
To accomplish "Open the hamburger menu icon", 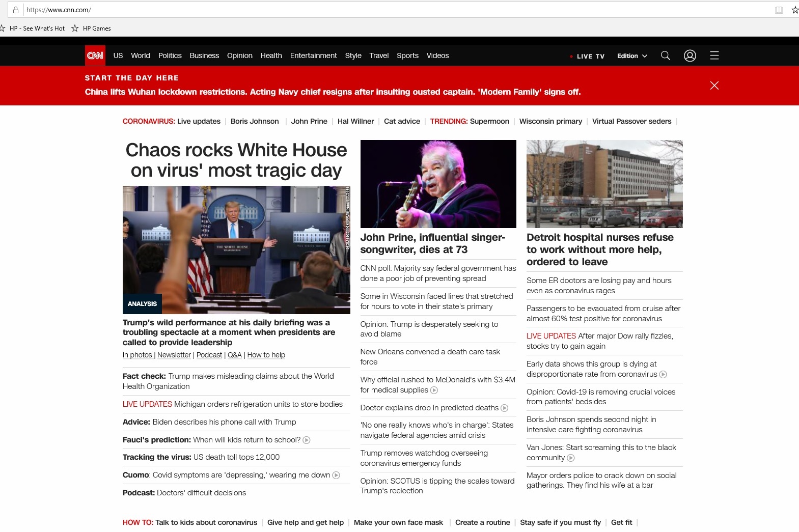I will point(714,55).
